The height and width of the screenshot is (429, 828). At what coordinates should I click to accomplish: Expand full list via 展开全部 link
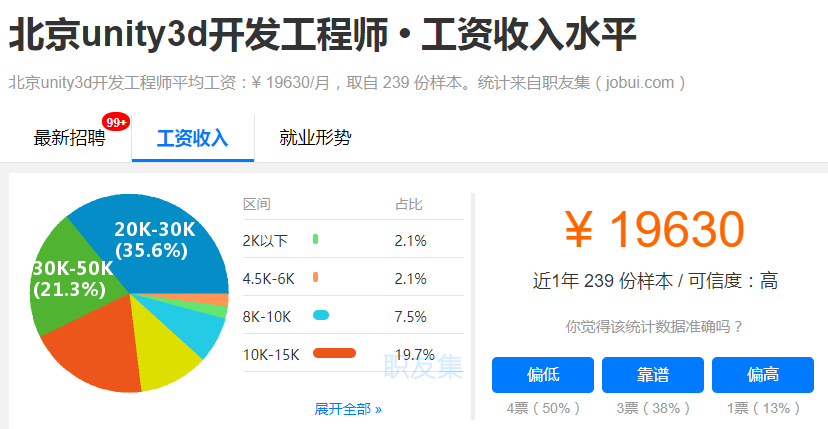(x=348, y=409)
